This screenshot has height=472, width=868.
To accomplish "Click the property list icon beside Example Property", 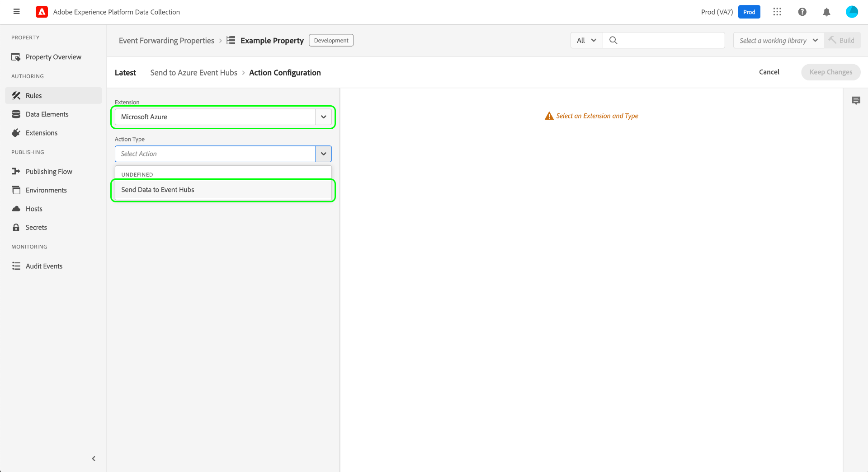I will point(231,40).
